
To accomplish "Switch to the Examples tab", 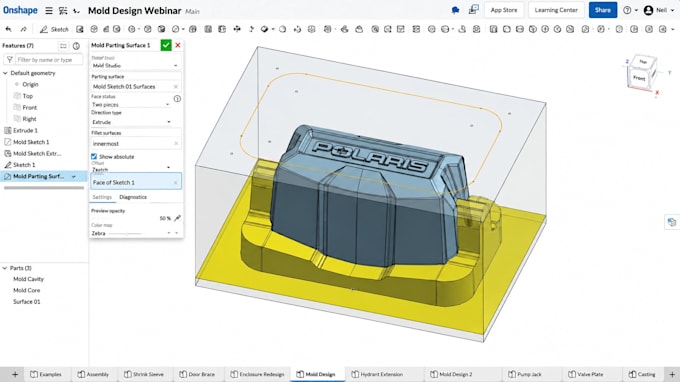I will point(46,374).
